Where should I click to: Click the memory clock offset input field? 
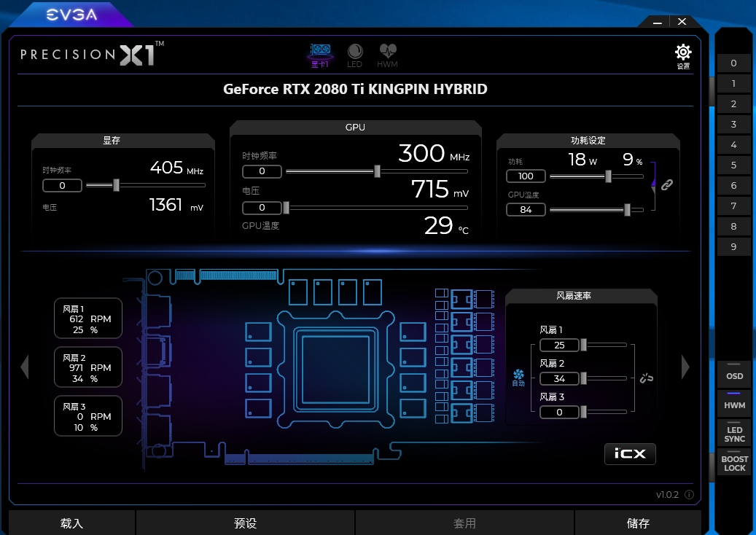tap(62, 186)
